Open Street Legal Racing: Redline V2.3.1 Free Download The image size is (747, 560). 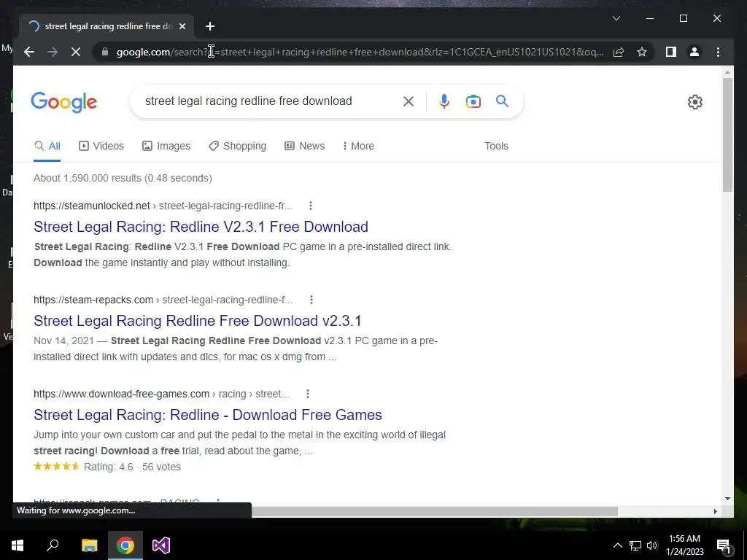pos(201,227)
